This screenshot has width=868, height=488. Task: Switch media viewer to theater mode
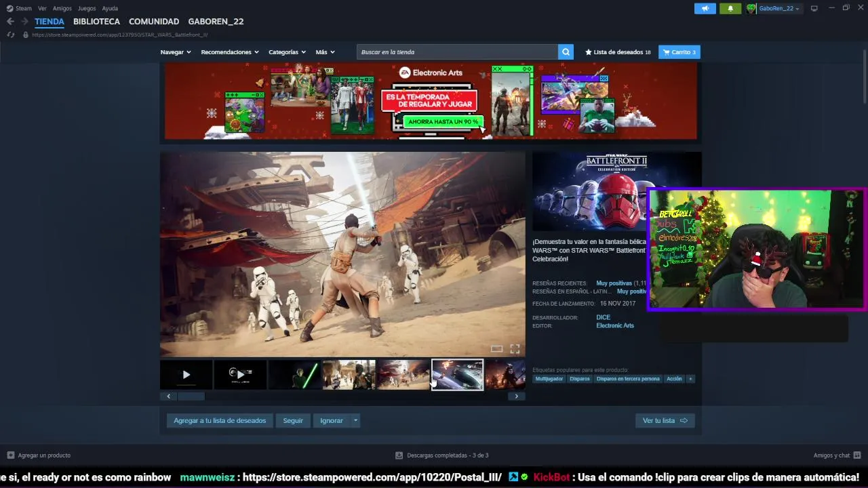pos(497,349)
